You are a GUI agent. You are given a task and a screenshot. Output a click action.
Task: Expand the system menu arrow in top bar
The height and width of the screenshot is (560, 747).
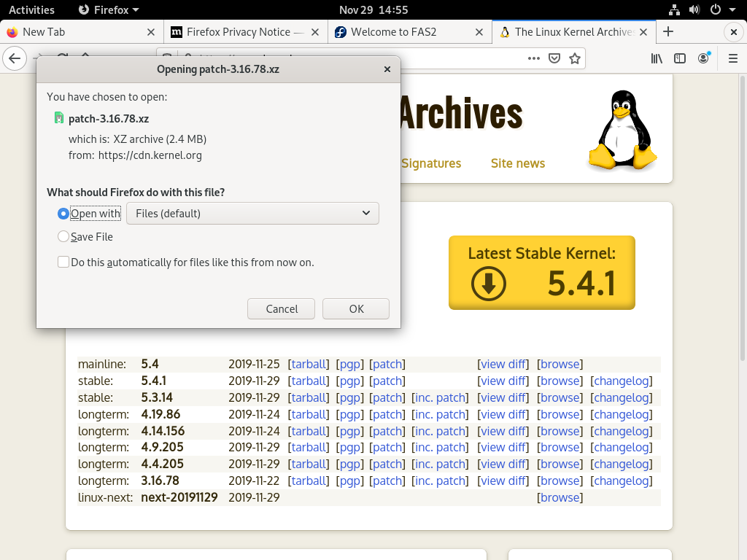point(732,9)
